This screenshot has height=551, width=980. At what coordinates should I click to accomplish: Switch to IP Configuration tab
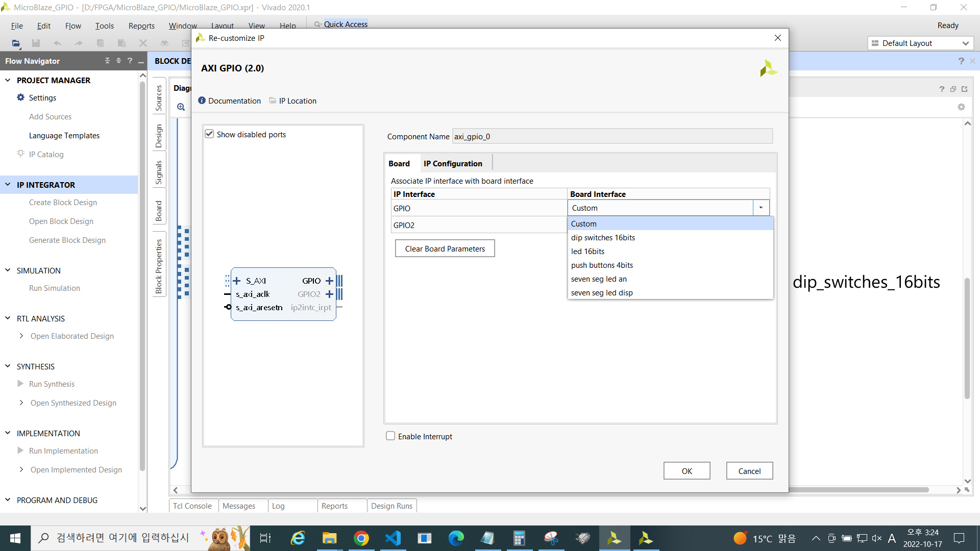(453, 163)
